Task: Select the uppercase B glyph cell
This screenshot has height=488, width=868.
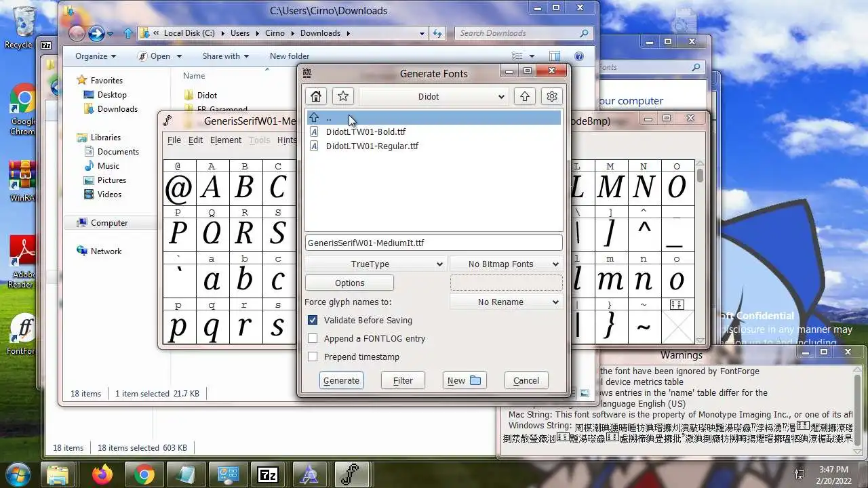Action: click(245, 188)
